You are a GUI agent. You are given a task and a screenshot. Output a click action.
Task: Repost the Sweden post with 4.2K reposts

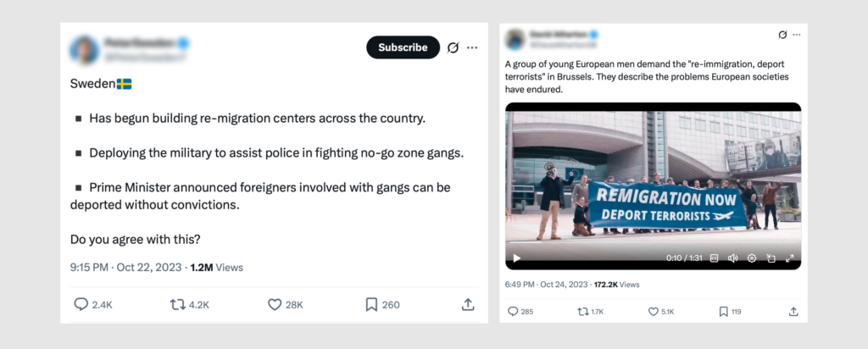click(x=178, y=304)
